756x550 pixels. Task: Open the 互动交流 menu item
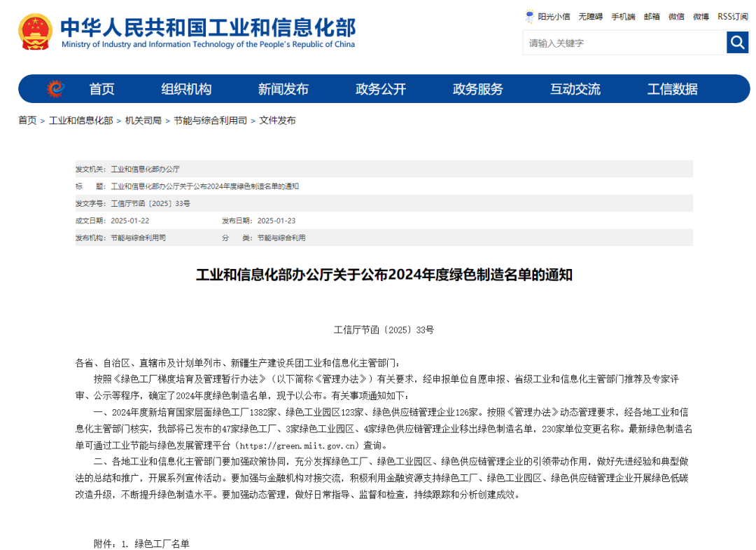574,88
